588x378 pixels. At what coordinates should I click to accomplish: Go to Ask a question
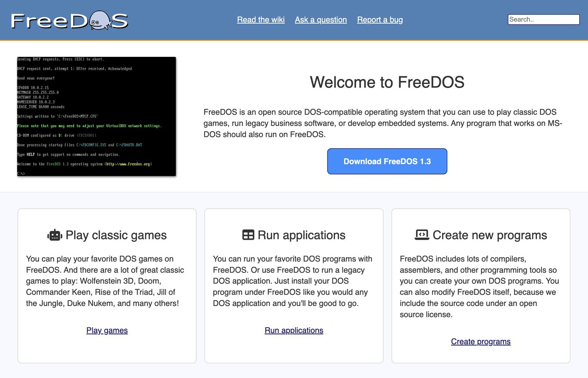click(x=321, y=20)
